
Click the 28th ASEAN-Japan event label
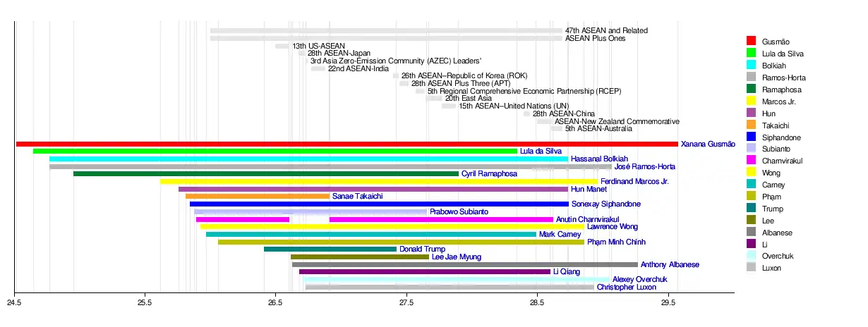pyautogui.click(x=339, y=53)
